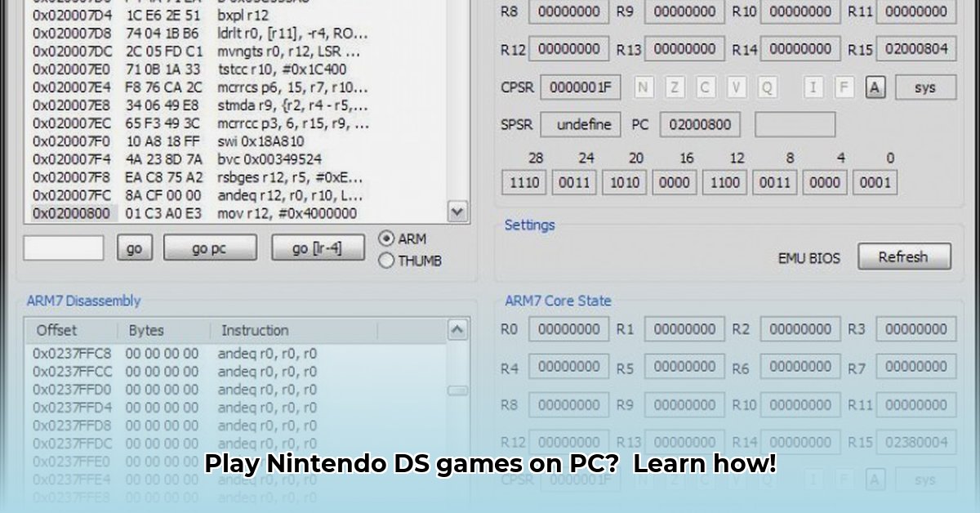Screen dimensions: 980x513
Task: Click the bit group showing 1110
Action: pyautogui.click(x=523, y=182)
